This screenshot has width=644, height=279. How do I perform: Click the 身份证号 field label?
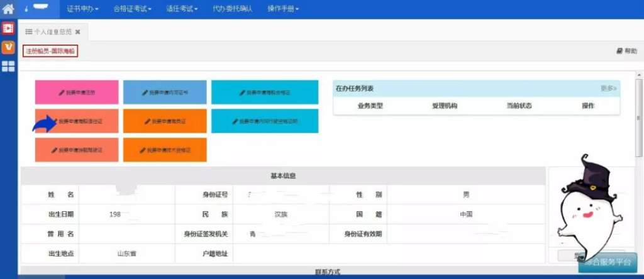point(215,195)
